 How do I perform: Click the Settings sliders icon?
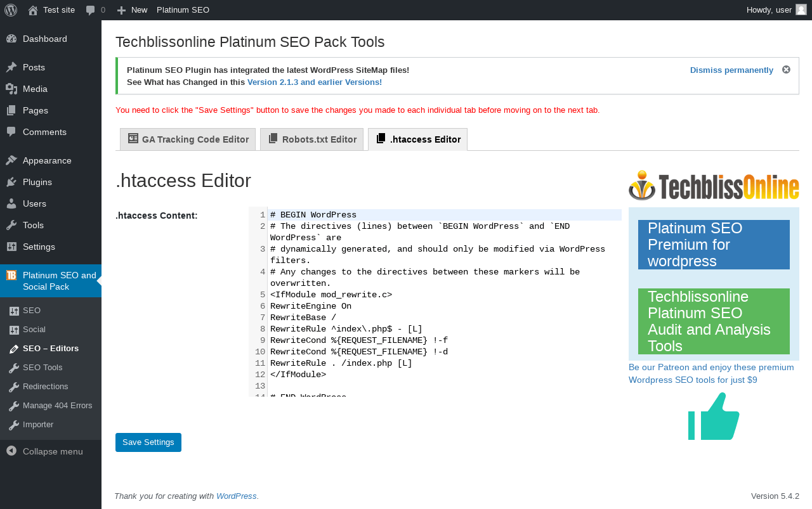point(11,247)
